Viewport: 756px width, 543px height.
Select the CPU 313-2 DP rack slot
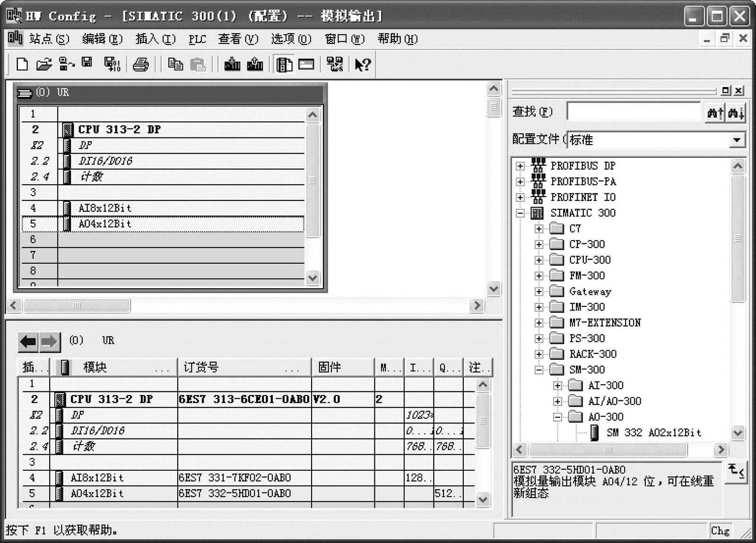coord(163,129)
